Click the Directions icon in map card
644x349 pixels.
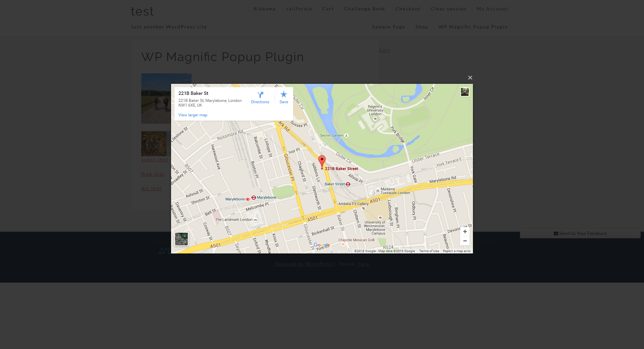tap(260, 95)
